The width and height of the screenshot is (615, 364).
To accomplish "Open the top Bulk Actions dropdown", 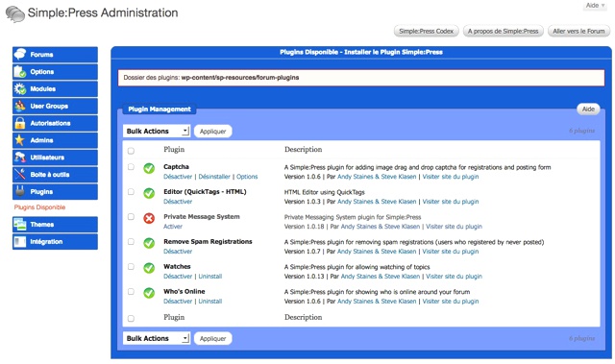I will tap(157, 131).
